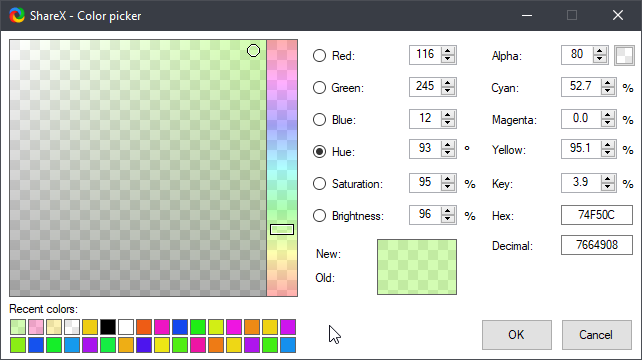This screenshot has width=642, height=360.
Task: Increase the Alpha value with up arrow
Action: click(x=600, y=51)
